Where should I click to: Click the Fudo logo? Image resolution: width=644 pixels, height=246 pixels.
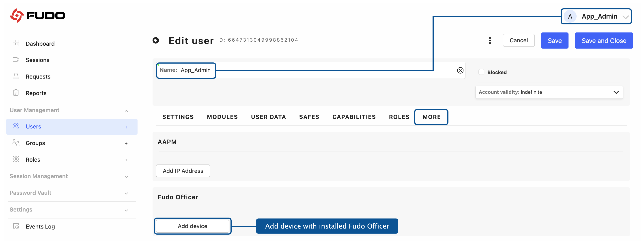(37, 15)
